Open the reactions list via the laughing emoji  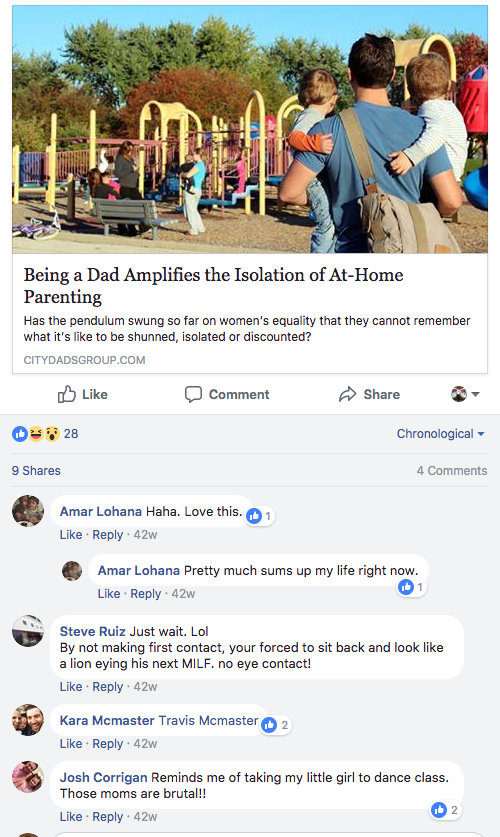36,434
